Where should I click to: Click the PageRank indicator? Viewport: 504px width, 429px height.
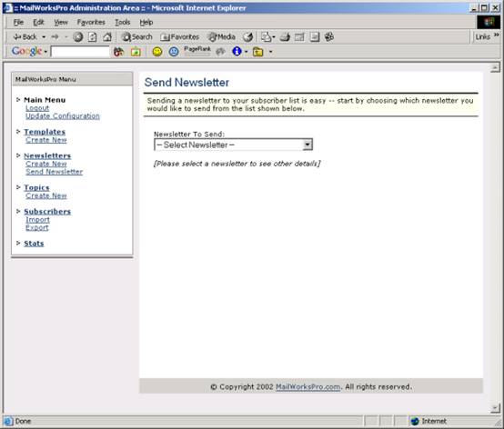coord(197,51)
